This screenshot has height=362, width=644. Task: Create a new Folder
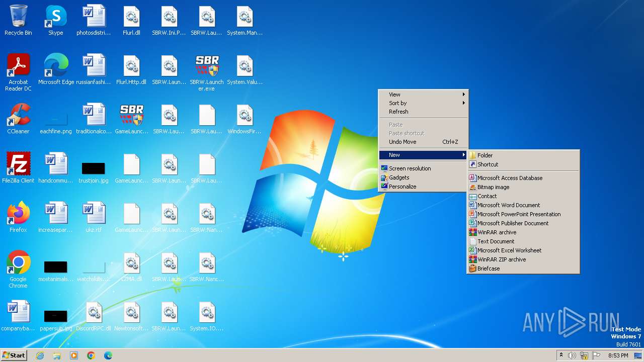(x=523, y=155)
